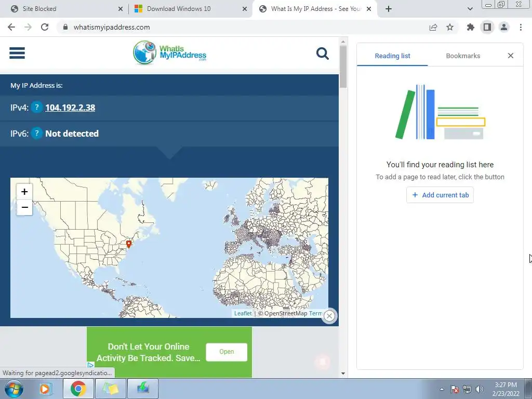Open Chrome's three-dot menu
532x399 pixels.
click(521, 27)
